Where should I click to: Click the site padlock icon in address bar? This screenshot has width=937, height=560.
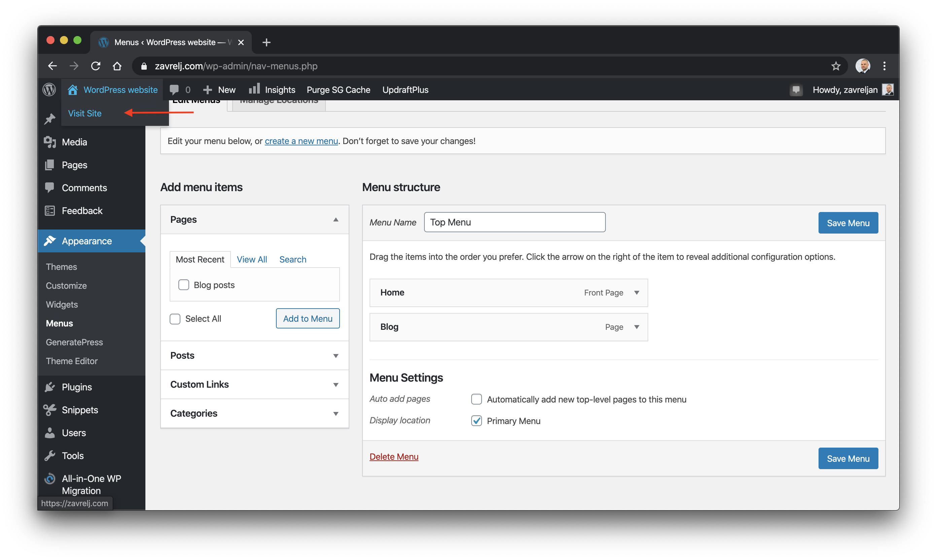point(144,66)
